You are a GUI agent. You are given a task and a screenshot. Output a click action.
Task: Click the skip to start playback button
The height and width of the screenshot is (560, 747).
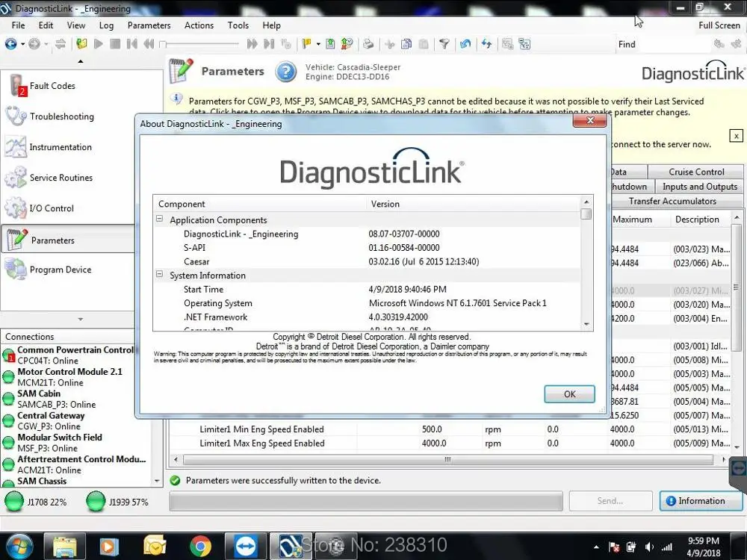(x=132, y=44)
